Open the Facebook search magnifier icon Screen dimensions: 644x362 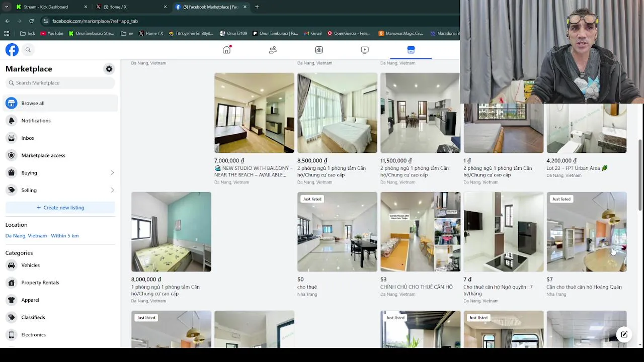click(28, 50)
